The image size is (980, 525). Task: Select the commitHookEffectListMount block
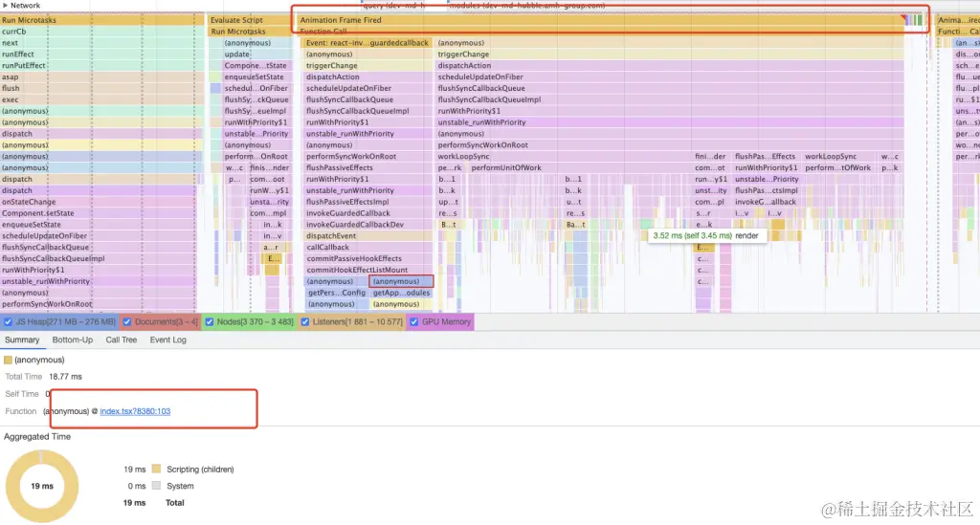coord(367,270)
